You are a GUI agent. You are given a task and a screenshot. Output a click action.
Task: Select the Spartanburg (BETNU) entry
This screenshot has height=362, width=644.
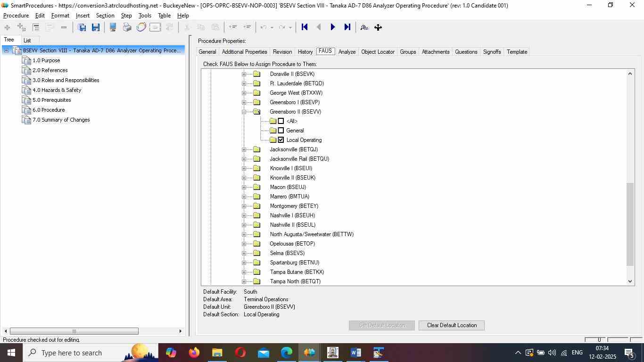(295, 263)
